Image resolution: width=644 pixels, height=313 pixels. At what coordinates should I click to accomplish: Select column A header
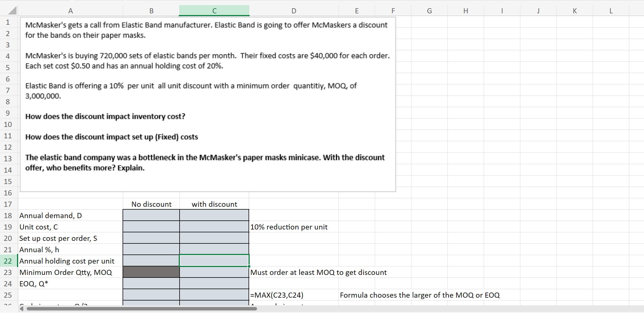click(70, 11)
